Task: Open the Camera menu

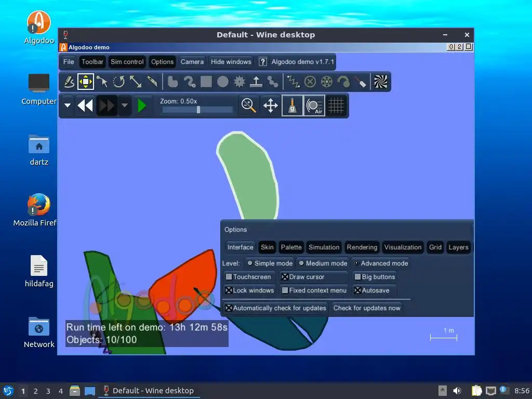Action: tap(192, 62)
